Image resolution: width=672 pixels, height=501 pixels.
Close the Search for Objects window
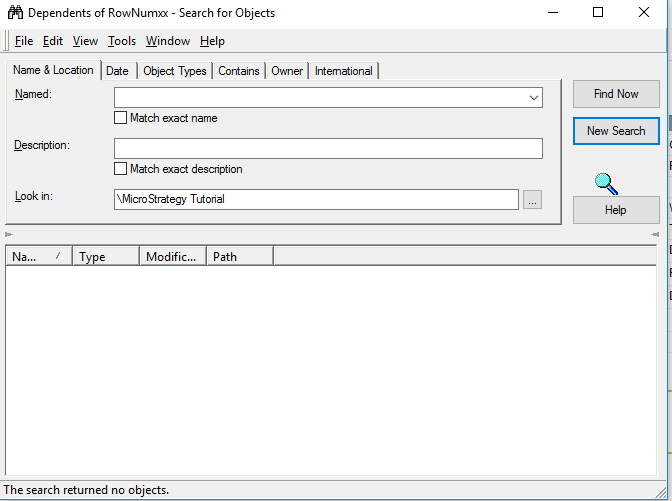point(644,12)
